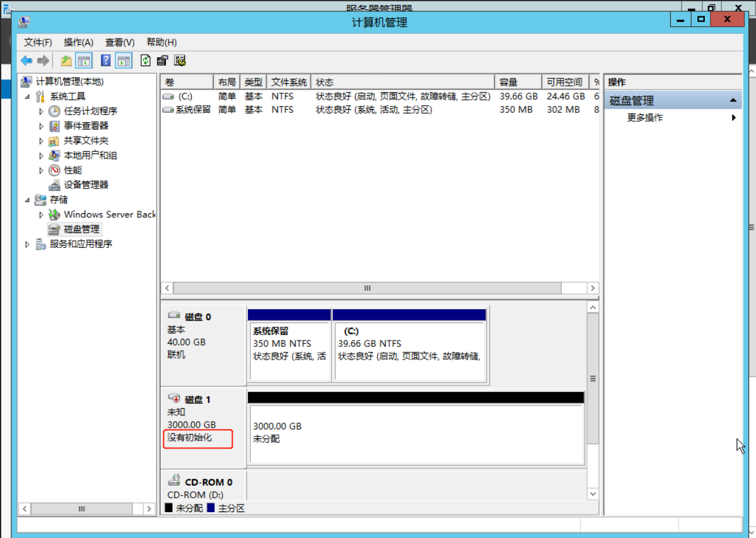Toggle the Show/Hide Console Tree button
Image resolution: width=756 pixels, height=538 pixels.
click(x=84, y=61)
